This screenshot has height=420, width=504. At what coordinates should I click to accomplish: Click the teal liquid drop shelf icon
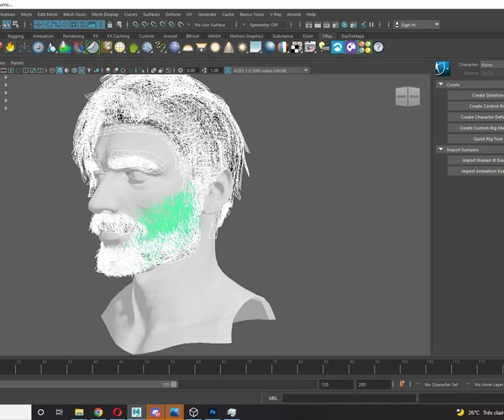click(x=51, y=47)
